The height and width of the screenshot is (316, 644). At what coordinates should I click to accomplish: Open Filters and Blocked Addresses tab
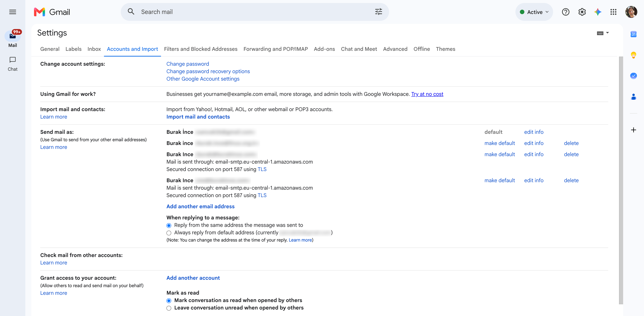(x=201, y=49)
